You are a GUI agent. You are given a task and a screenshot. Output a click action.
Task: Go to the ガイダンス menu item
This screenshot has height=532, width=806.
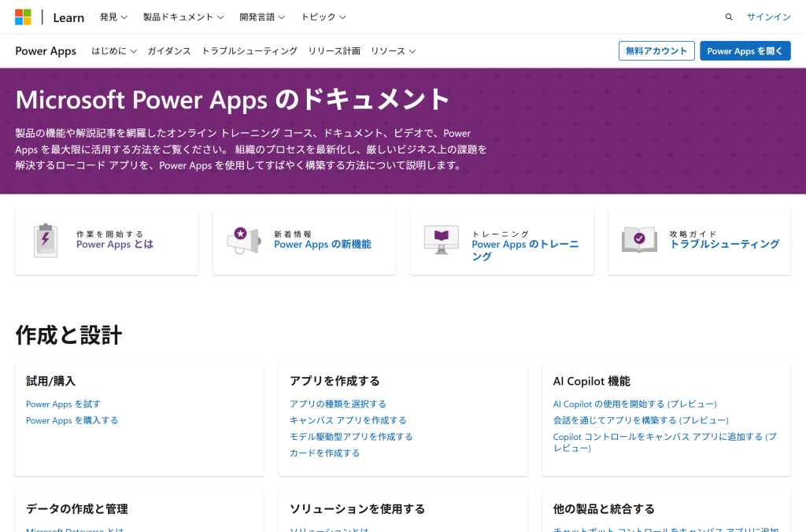pyautogui.click(x=169, y=51)
